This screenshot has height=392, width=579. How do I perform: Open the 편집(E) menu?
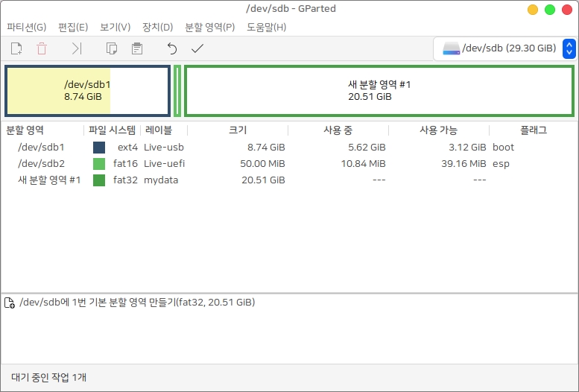(73, 27)
